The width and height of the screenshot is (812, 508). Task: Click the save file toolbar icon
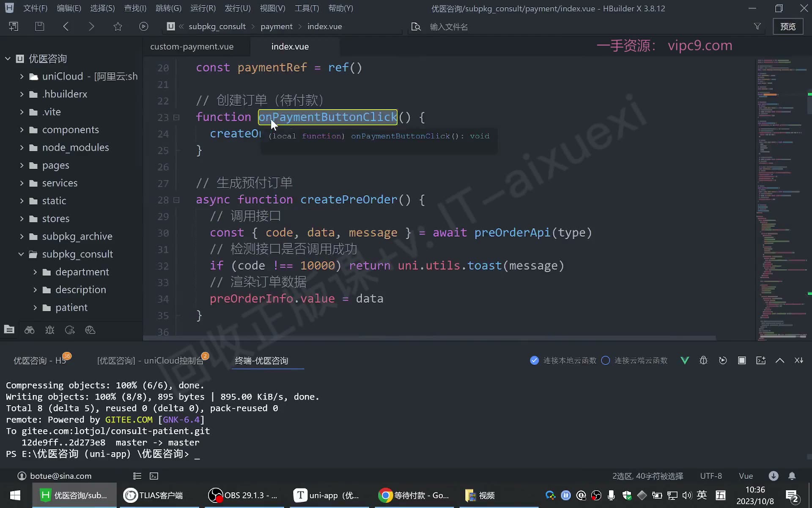click(x=39, y=26)
